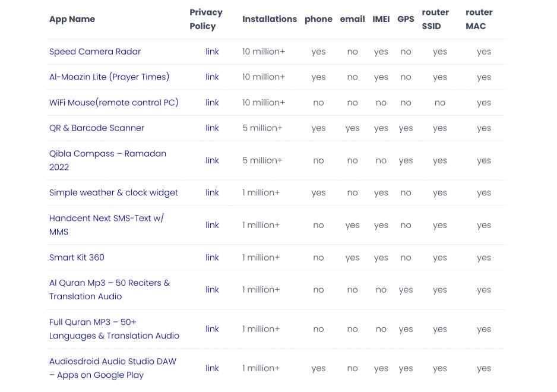Select Speed Camera Radar's 10 million+ installations cell
This screenshot has height=392, width=557.
[x=264, y=52]
